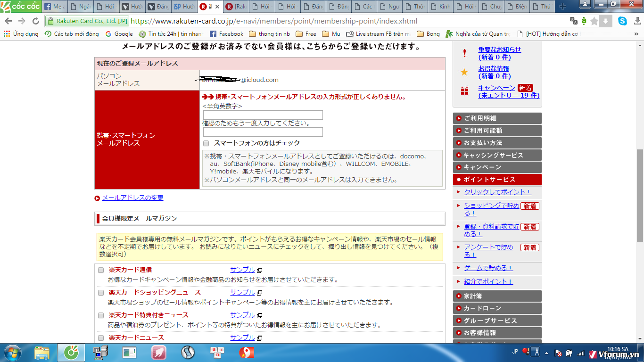Open the Windows Start menu

[x=13, y=353]
